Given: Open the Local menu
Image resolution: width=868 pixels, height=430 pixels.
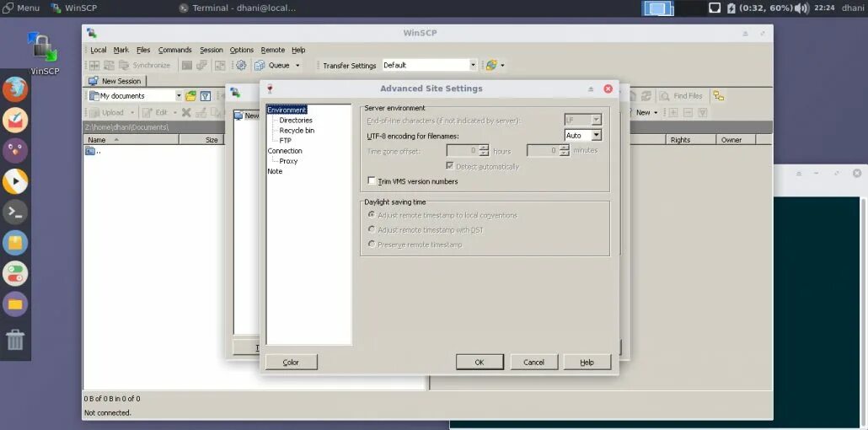Looking at the screenshot, I should pos(98,50).
